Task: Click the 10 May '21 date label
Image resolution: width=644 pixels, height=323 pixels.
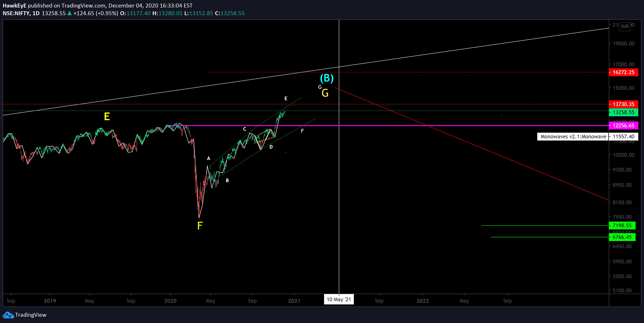Action: (339, 299)
